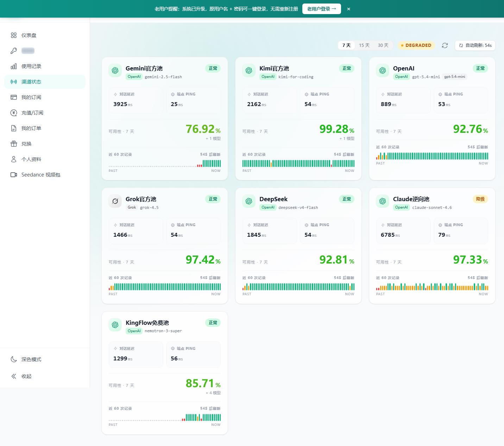Click the refresh icon beside DEGRADED badge
This screenshot has height=446, width=504.
click(x=445, y=45)
